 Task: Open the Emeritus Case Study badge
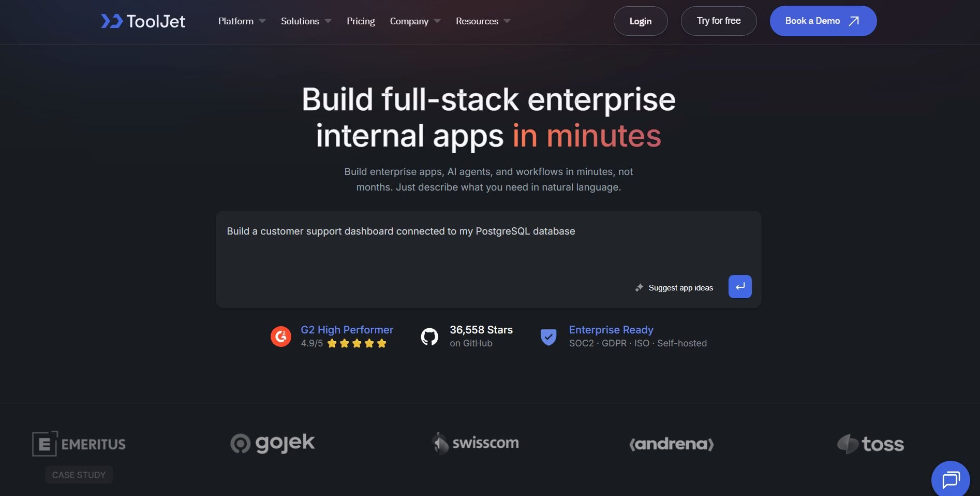pyautogui.click(x=79, y=475)
